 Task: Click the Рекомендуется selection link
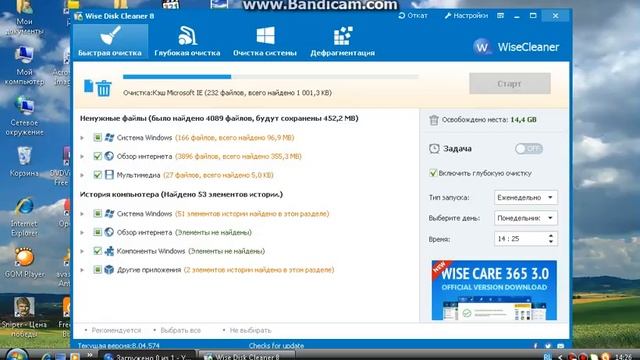click(116, 330)
